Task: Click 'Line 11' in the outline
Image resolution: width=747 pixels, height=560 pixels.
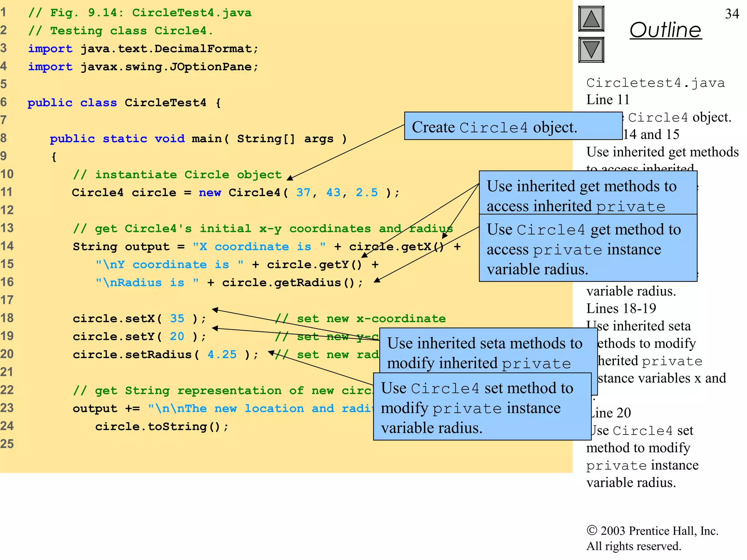Action: (608, 100)
